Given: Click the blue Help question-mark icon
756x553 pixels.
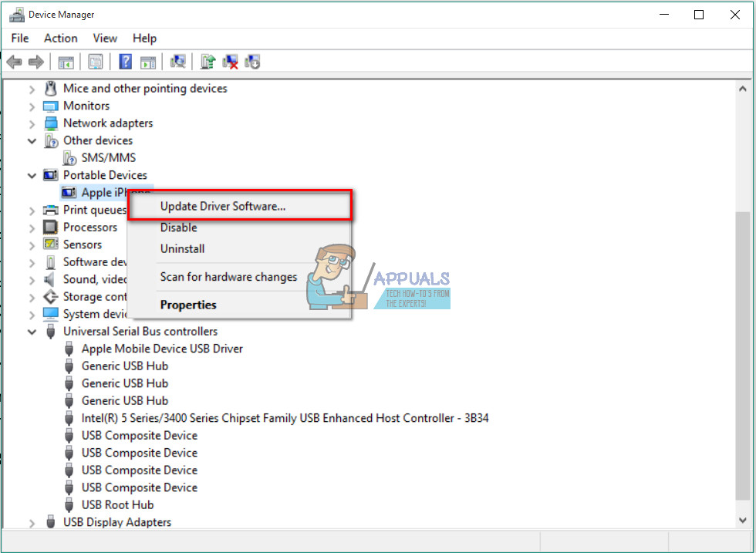Looking at the screenshot, I should pos(125,62).
